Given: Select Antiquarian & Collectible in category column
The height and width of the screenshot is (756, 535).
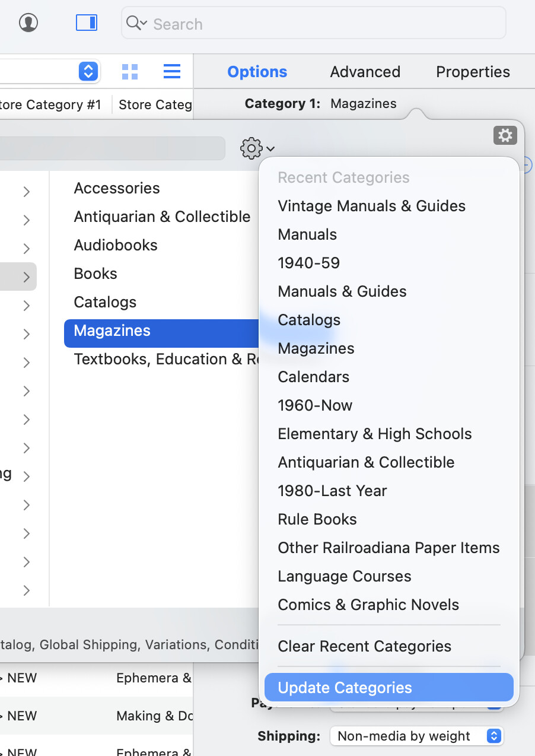Looking at the screenshot, I should point(162,217).
